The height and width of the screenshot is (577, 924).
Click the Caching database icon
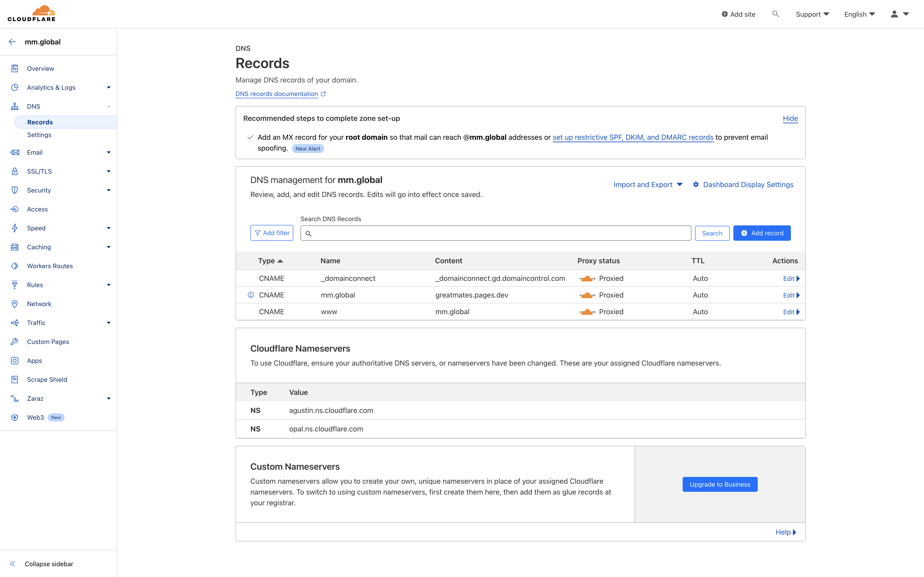click(14, 247)
